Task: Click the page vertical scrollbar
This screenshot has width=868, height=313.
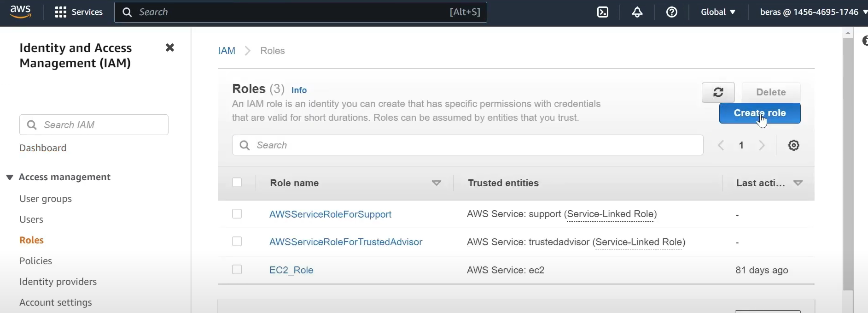Action: click(848, 161)
